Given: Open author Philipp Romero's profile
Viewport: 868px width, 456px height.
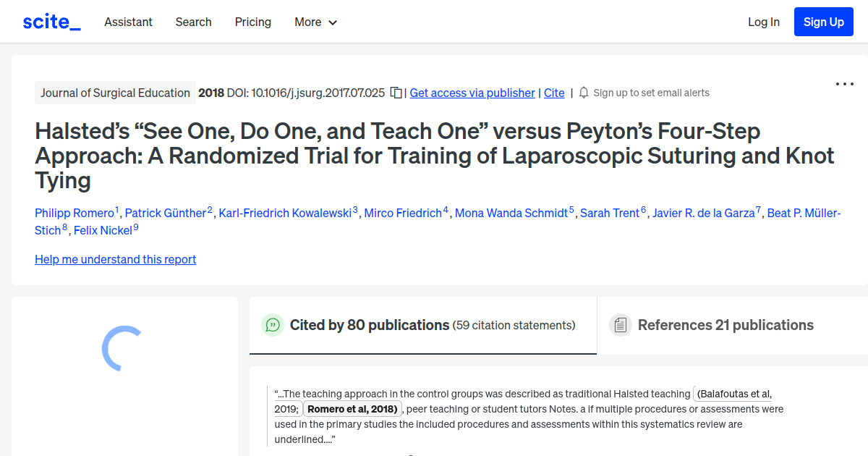Looking at the screenshot, I should 75,213.
